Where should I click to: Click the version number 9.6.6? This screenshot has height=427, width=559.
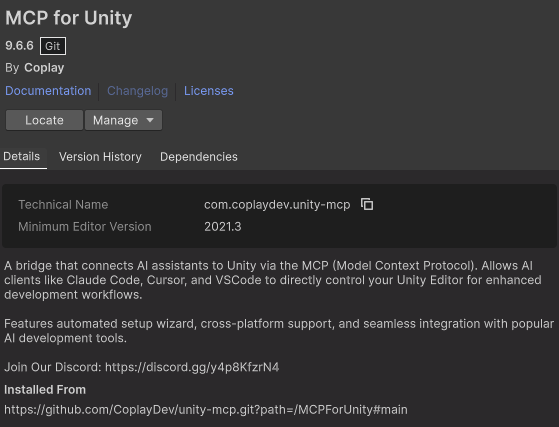(x=19, y=46)
